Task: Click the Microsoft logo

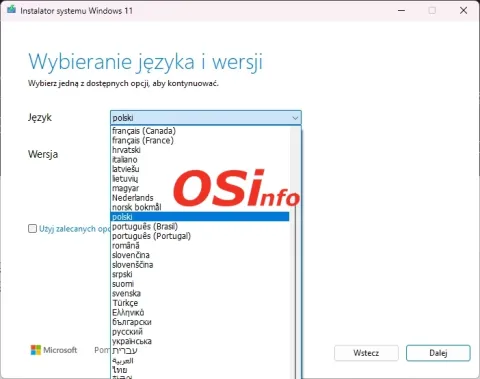Action: pos(54,350)
